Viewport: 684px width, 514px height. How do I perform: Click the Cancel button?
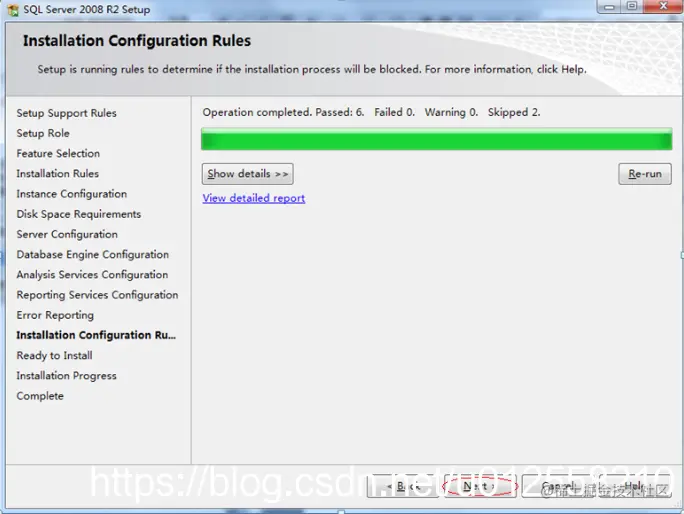pyautogui.click(x=558, y=486)
